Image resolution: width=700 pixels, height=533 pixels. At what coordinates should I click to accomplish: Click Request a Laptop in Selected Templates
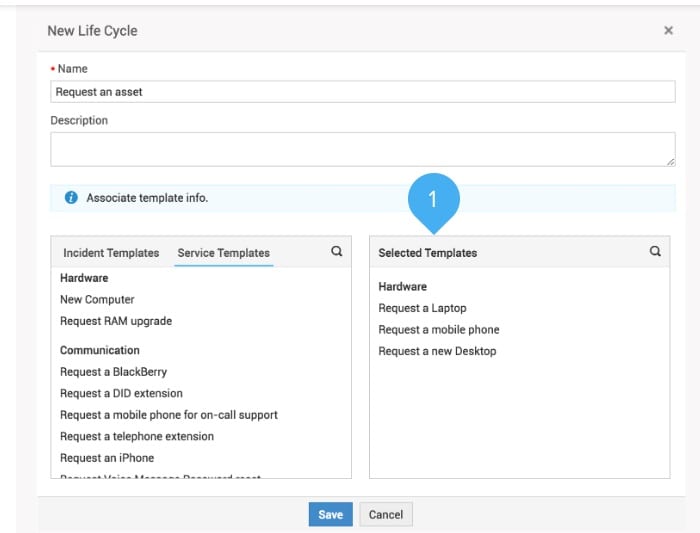tap(422, 308)
